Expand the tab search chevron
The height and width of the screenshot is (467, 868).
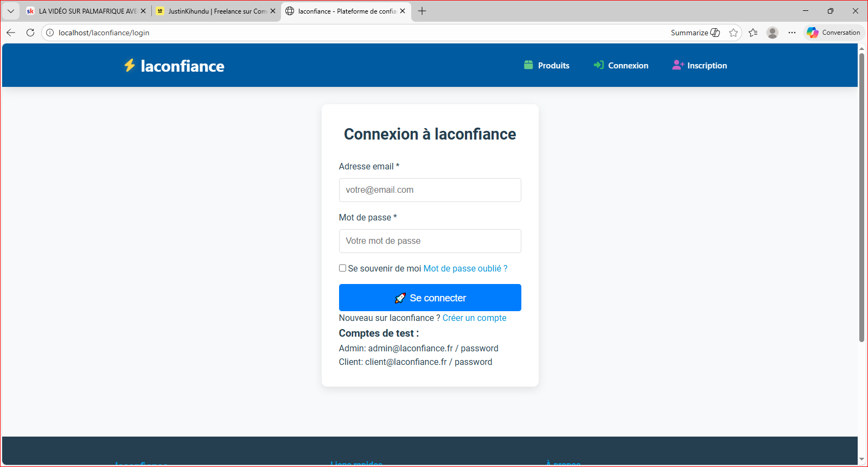tap(11, 11)
